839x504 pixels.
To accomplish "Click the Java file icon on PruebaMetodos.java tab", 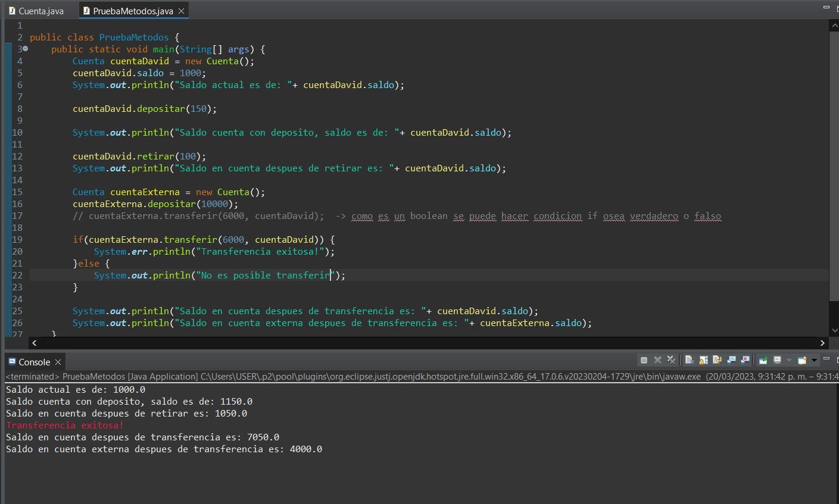I will [86, 11].
